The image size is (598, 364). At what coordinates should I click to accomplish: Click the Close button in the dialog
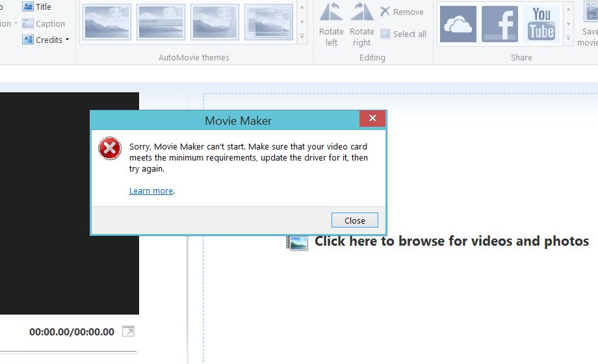pos(355,220)
